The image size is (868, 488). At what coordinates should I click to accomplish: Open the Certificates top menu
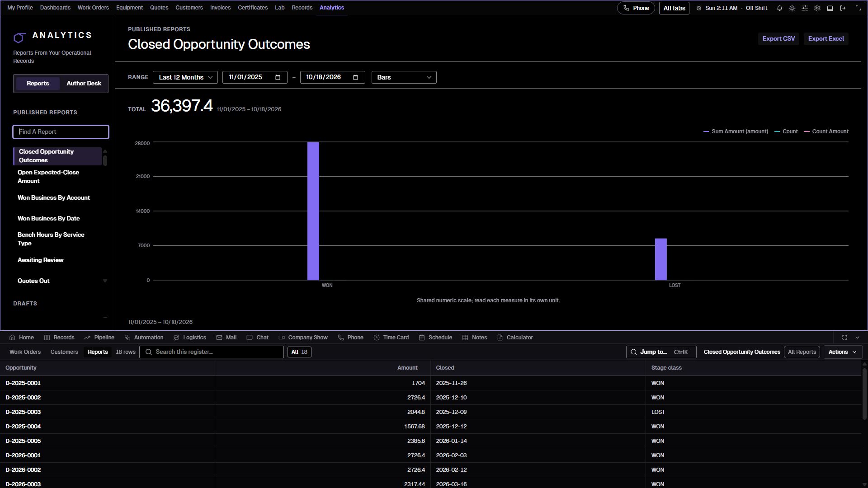coord(253,8)
